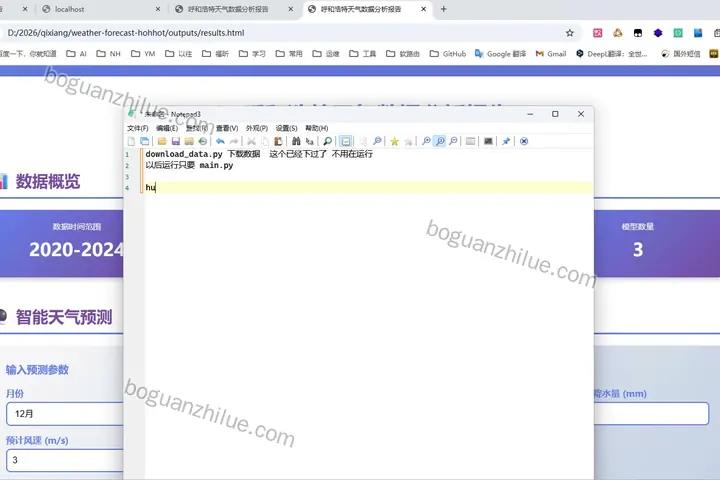This screenshot has height=480, width=720.
Task: Click the 模型数量 card showing 3
Action: tap(657, 243)
